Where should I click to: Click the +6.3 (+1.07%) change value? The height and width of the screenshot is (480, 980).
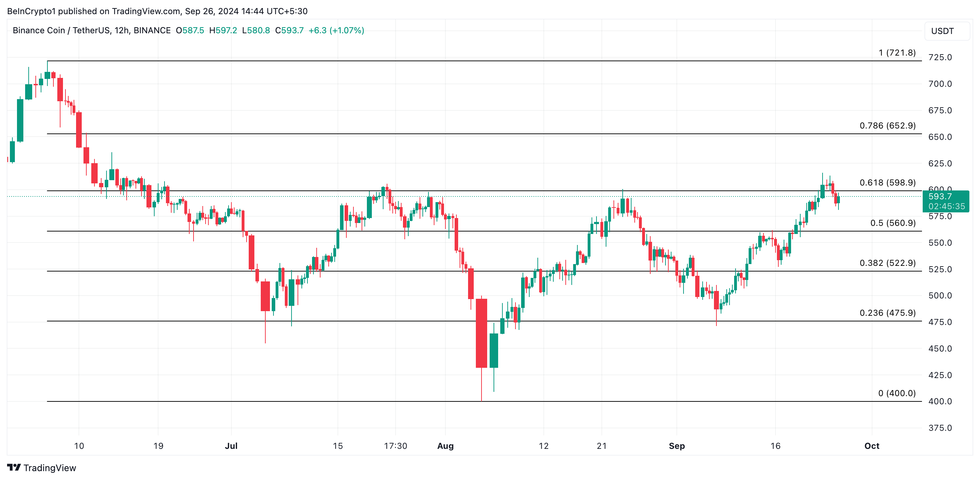point(336,30)
